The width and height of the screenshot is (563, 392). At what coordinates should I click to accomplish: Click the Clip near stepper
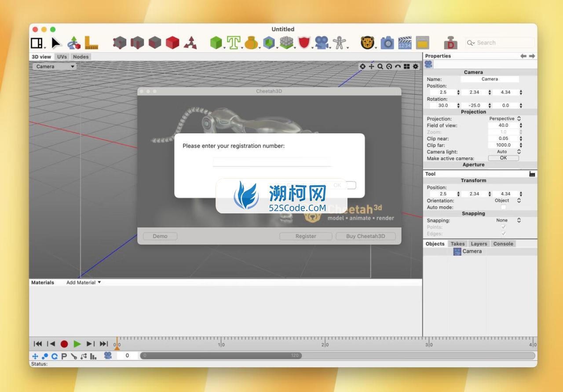[x=521, y=139]
